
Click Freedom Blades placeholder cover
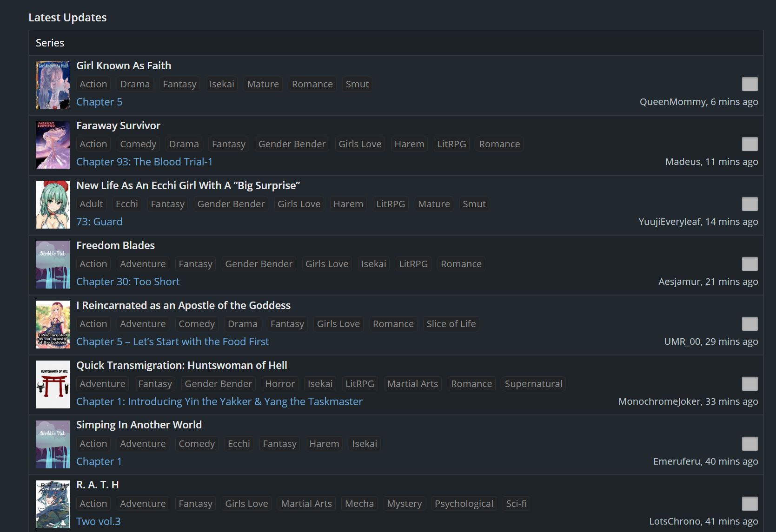(53, 265)
